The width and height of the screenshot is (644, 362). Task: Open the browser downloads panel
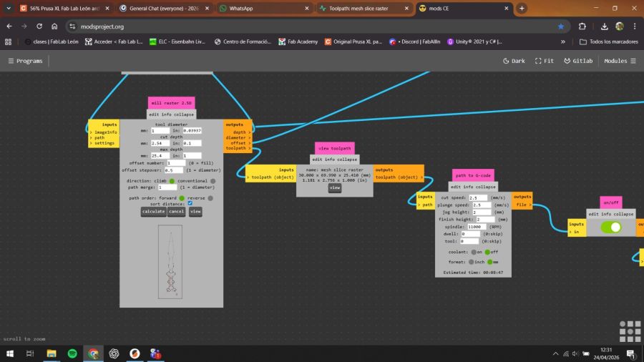click(604, 26)
